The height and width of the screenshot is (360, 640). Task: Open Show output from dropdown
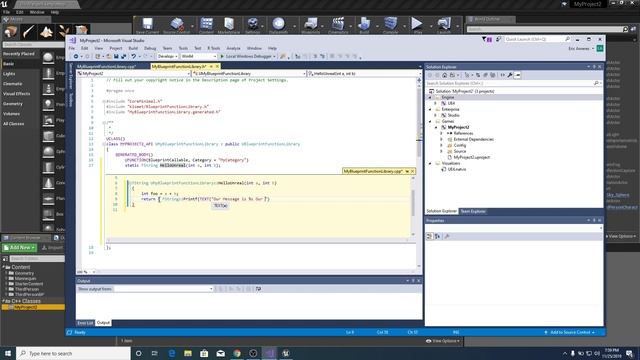pyautogui.click(x=164, y=289)
